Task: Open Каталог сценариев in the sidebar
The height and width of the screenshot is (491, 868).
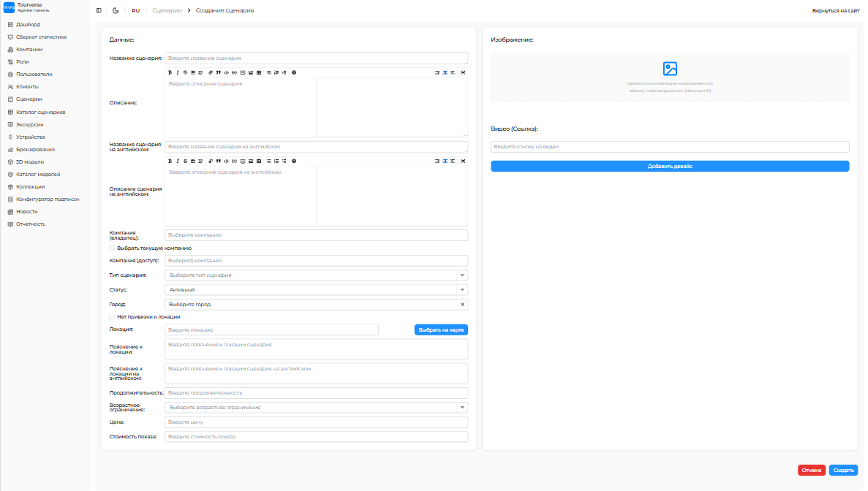Action: 40,112
